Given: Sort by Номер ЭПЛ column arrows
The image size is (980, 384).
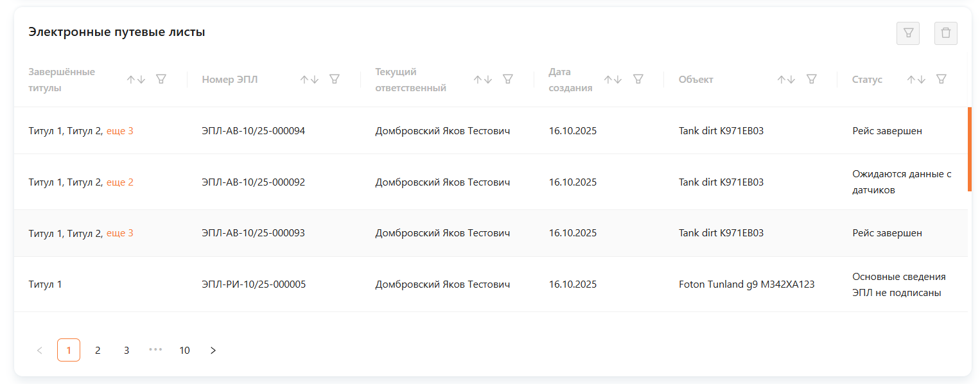Looking at the screenshot, I should point(310,80).
